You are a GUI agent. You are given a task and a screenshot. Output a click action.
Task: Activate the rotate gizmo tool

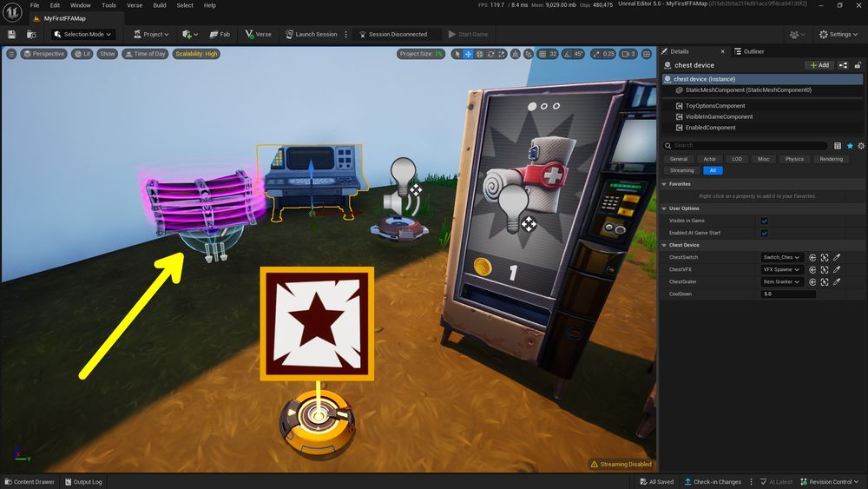point(490,54)
